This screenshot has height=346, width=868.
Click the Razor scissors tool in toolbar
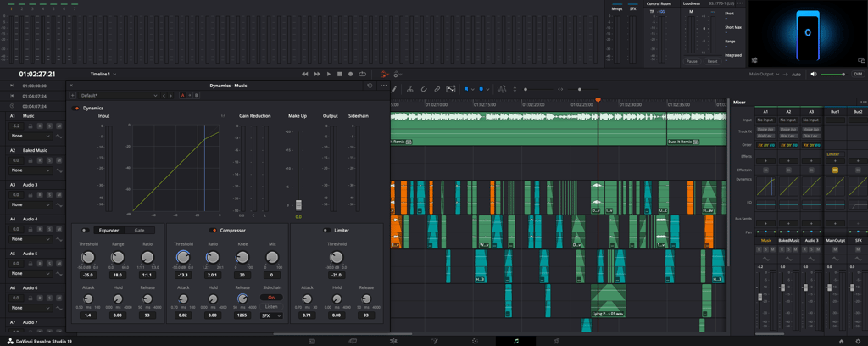coord(409,89)
